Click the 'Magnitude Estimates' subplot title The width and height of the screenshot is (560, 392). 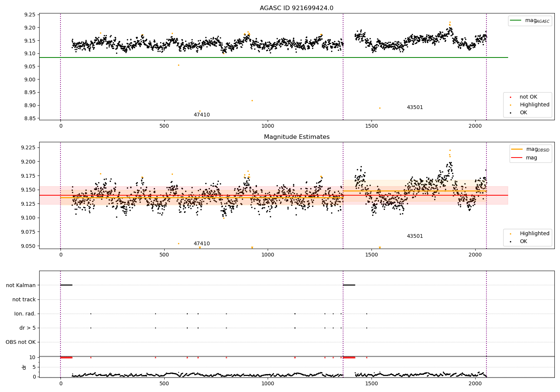[296, 137]
